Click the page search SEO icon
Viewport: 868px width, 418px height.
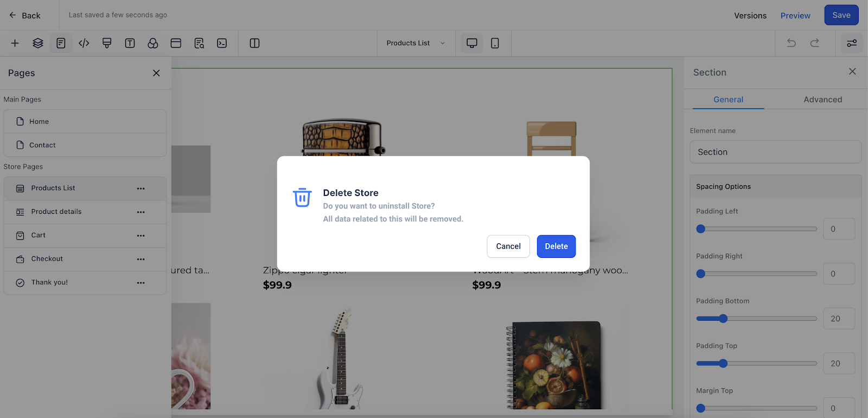click(199, 43)
